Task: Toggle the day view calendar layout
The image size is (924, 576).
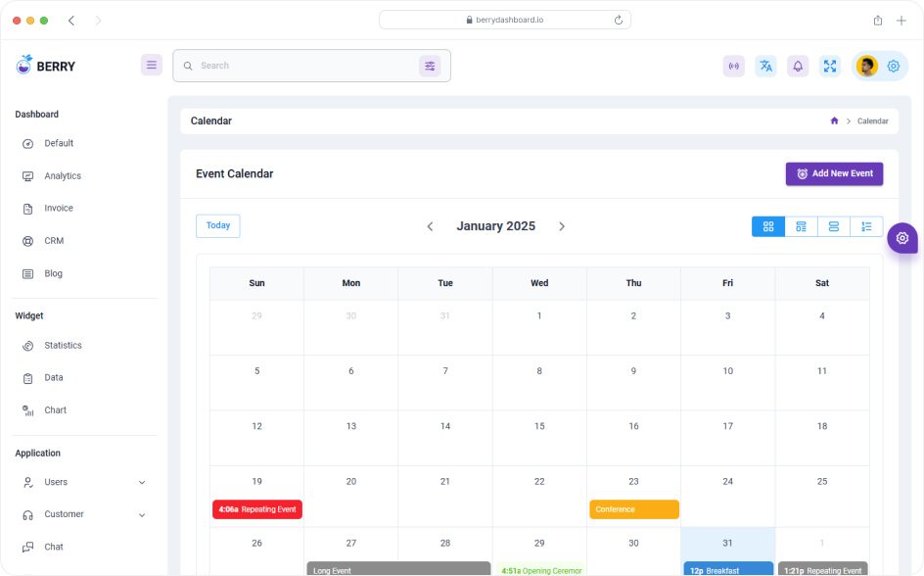Action: (x=834, y=226)
